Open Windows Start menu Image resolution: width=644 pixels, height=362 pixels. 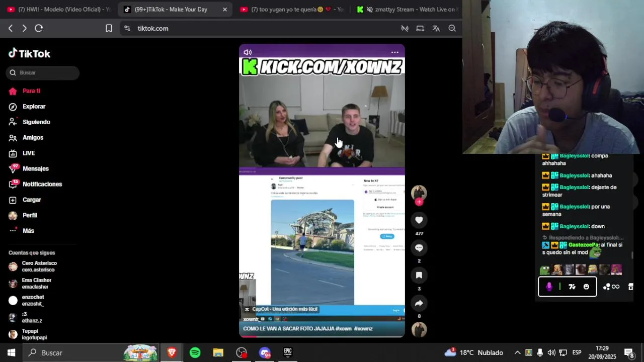11,353
